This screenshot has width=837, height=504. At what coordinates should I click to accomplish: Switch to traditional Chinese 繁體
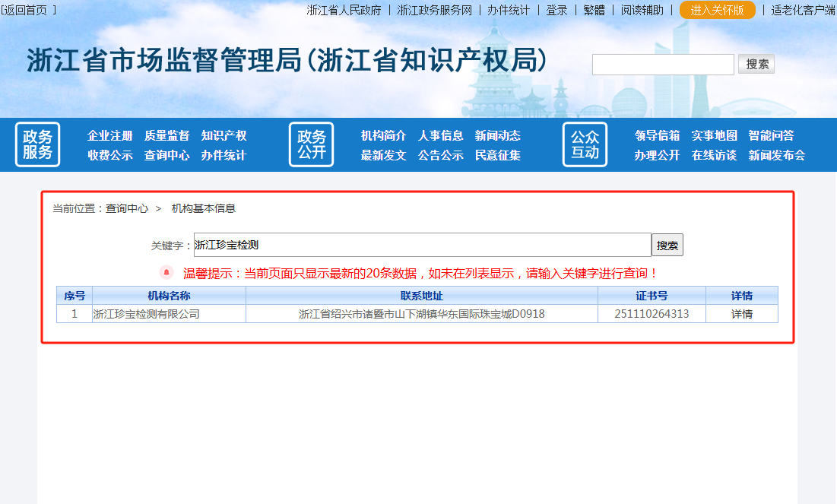point(594,10)
